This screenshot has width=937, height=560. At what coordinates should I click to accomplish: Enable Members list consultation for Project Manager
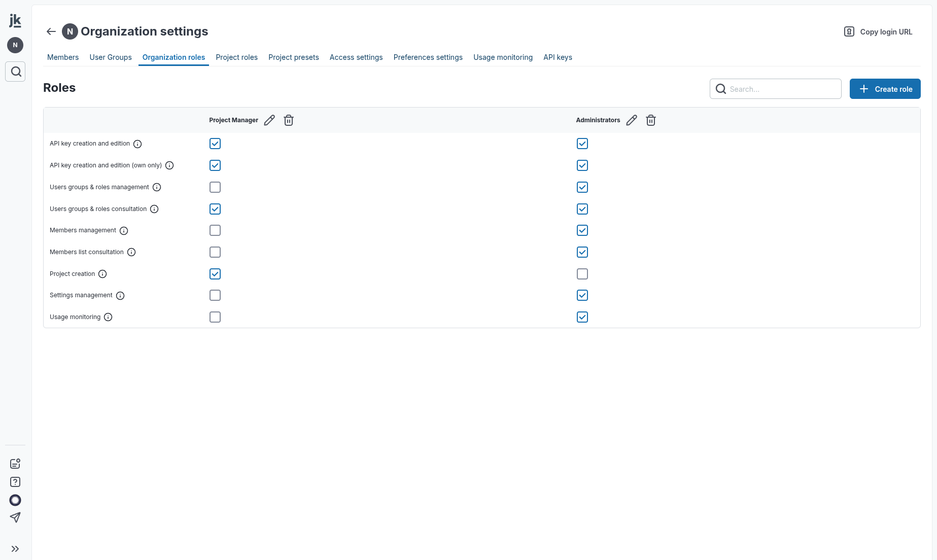pyautogui.click(x=215, y=252)
